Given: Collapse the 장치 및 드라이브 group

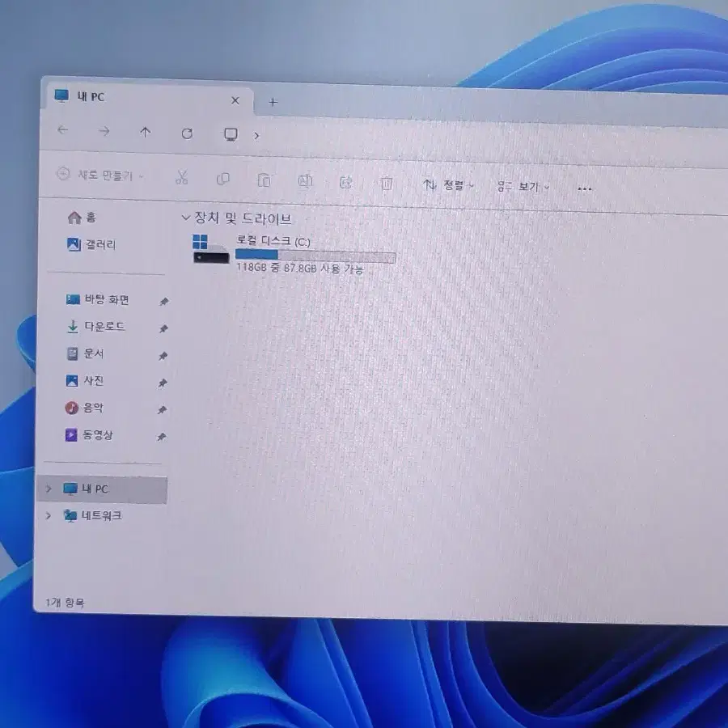Looking at the screenshot, I should (186, 218).
